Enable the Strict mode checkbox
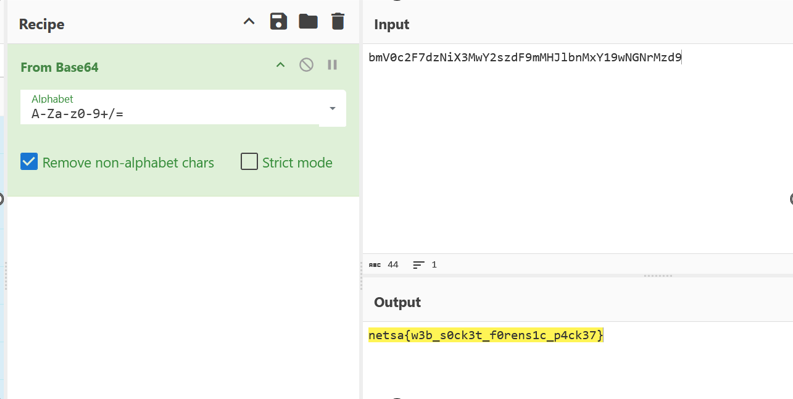This screenshot has height=399, width=793. click(x=249, y=162)
